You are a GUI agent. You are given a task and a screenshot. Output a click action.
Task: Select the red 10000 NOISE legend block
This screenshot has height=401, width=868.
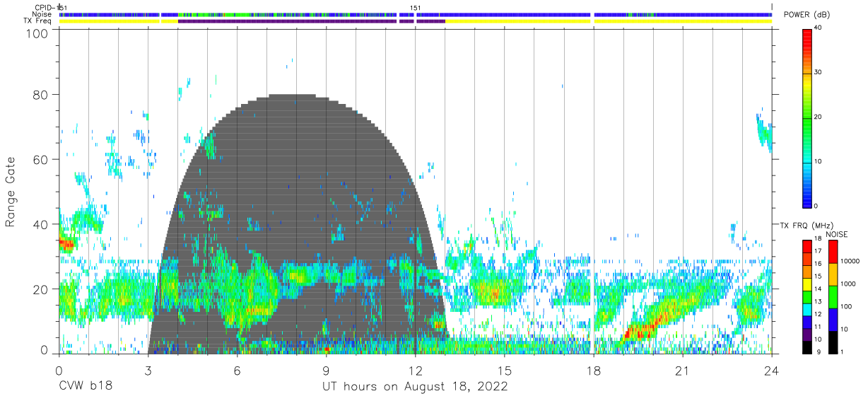click(x=833, y=252)
